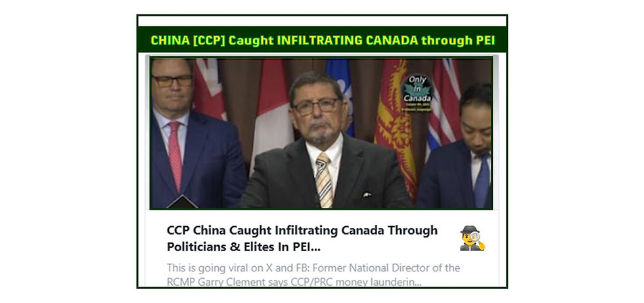
Task: Click the Only In Canada logo watermark
Action: (417, 93)
